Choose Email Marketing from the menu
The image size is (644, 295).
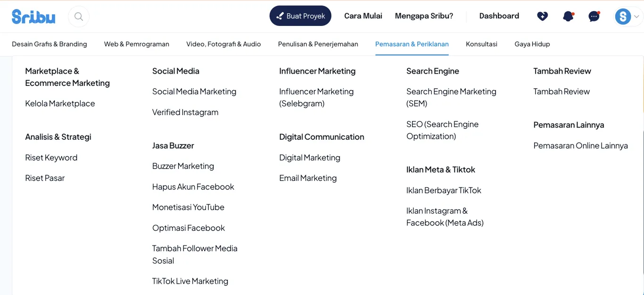point(308,178)
